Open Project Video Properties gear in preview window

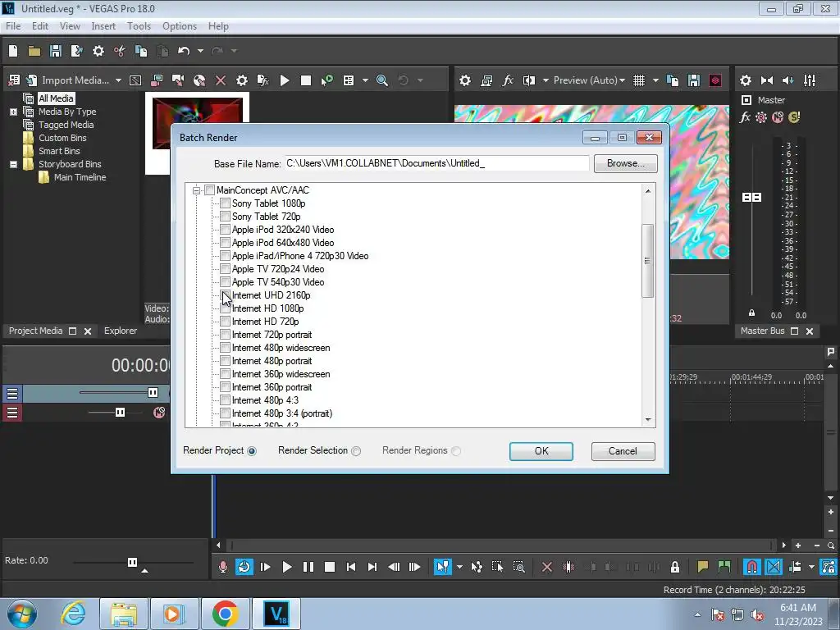[x=465, y=80]
